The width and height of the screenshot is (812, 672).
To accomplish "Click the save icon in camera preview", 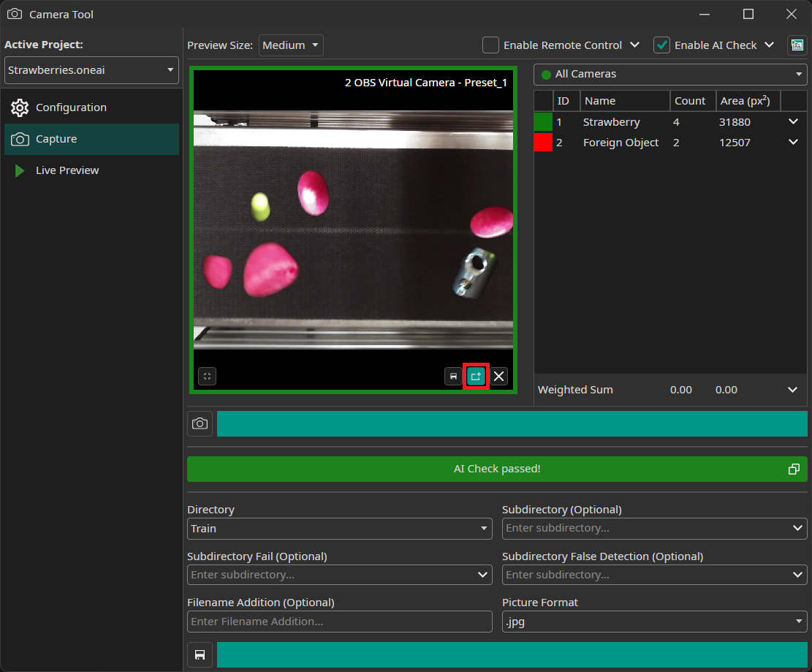I will [x=453, y=377].
